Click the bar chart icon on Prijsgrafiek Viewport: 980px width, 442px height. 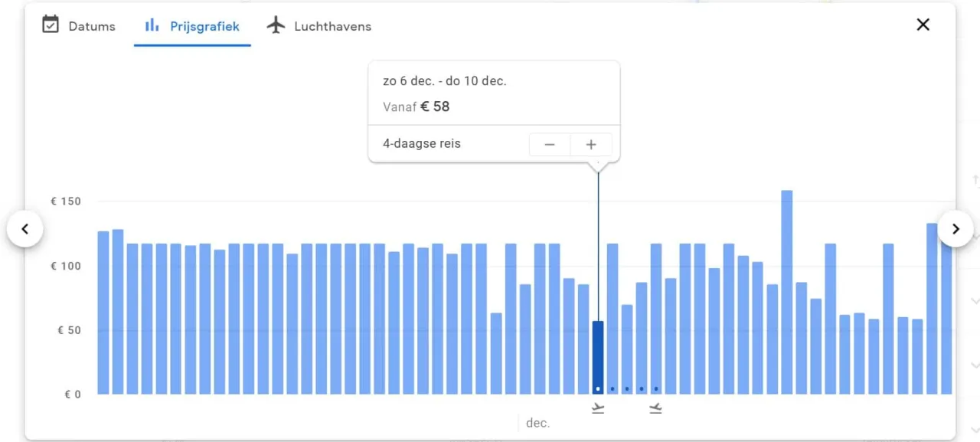tap(150, 25)
